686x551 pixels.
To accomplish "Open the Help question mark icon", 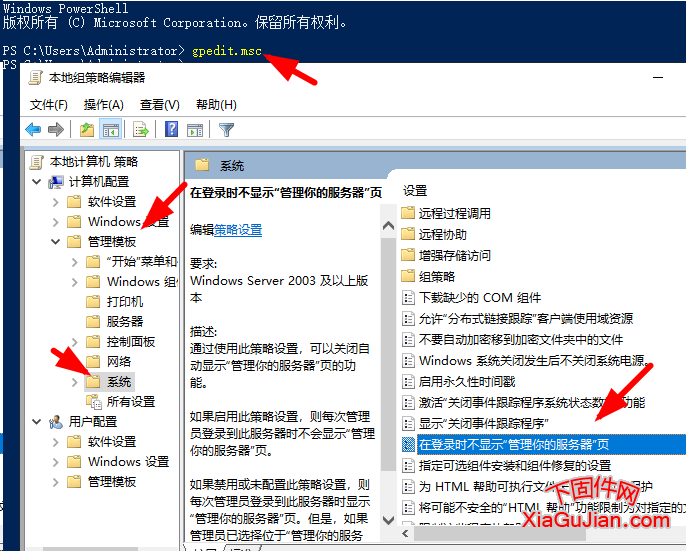I will (172, 129).
